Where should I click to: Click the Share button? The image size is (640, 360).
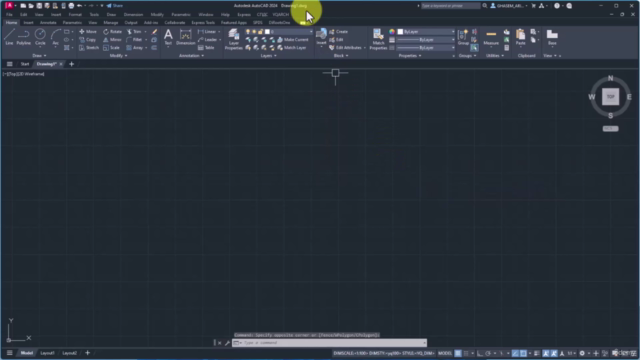[x=114, y=6]
